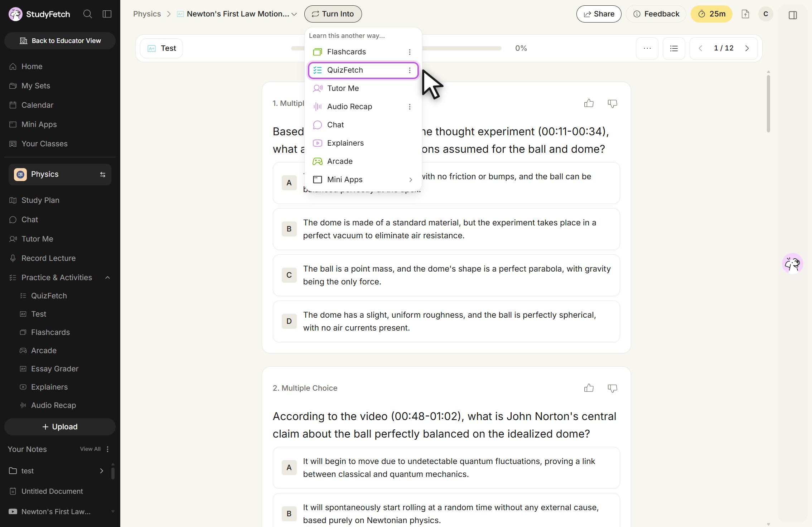
Task: Choose Chat in Turn Into menu
Action: tap(363, 125)
